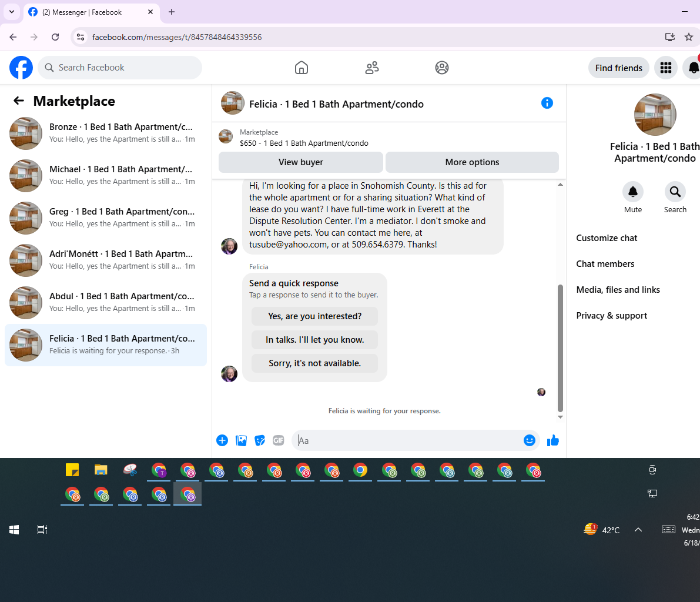Open the Facebook logo home link
The width and height of the screenshot is (700, 602).
click(21, 68)
